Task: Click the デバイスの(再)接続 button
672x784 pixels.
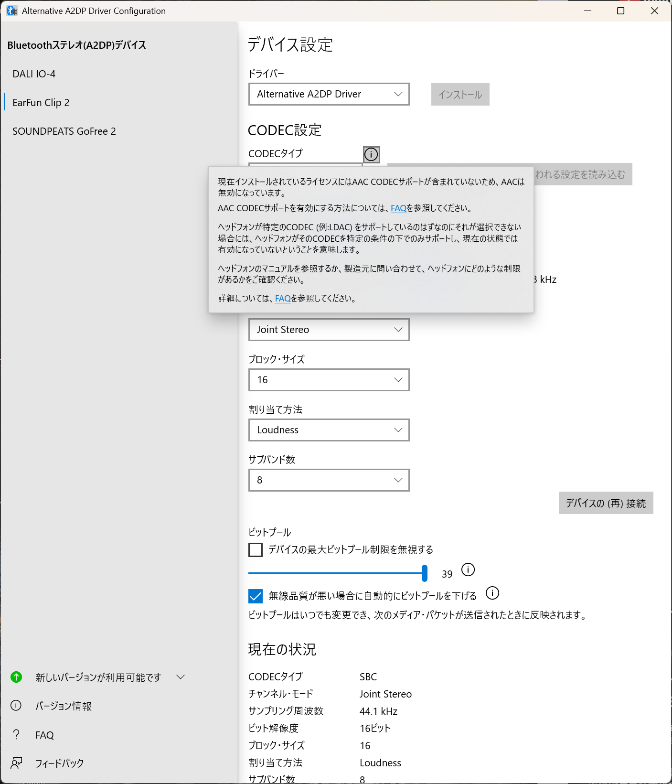Action: tap(606, 503)
